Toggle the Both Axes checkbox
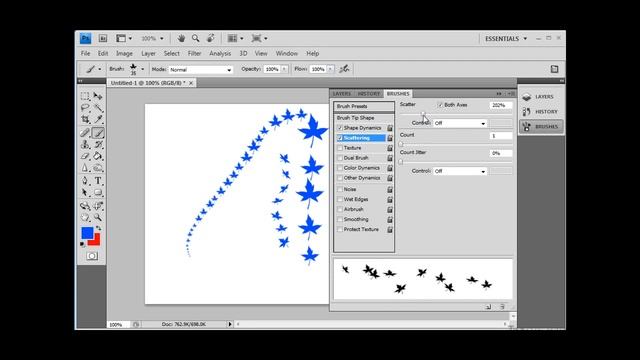Screen dimensions: 640x360 (440, 105)
